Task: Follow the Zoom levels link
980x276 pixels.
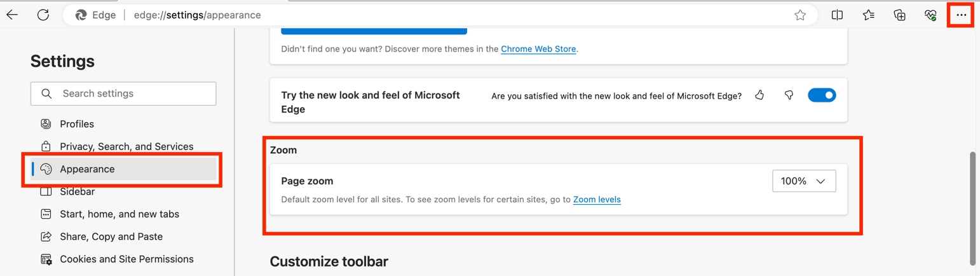Action: (597, 200)
